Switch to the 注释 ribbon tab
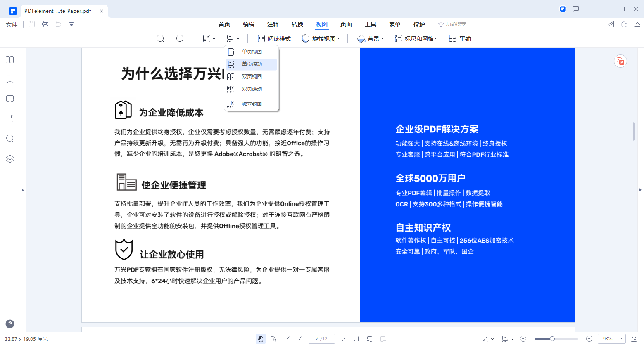644x345 pixels. point(273,24)
